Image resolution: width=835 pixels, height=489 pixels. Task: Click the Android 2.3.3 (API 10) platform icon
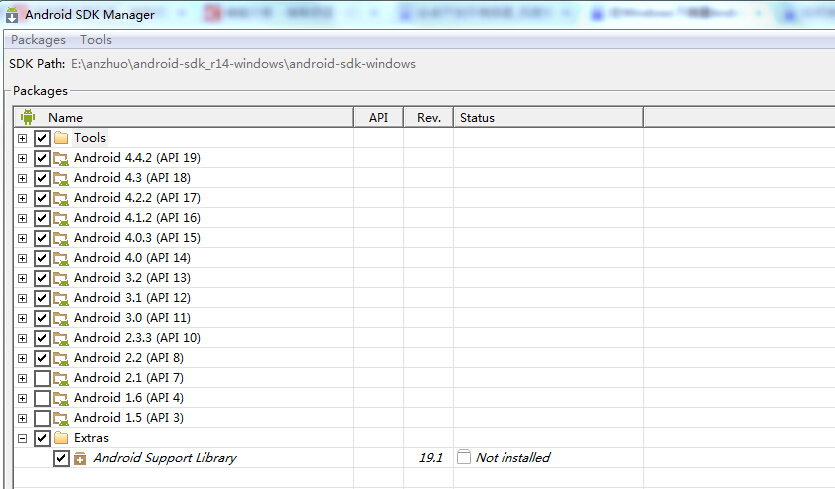(61, 338)
